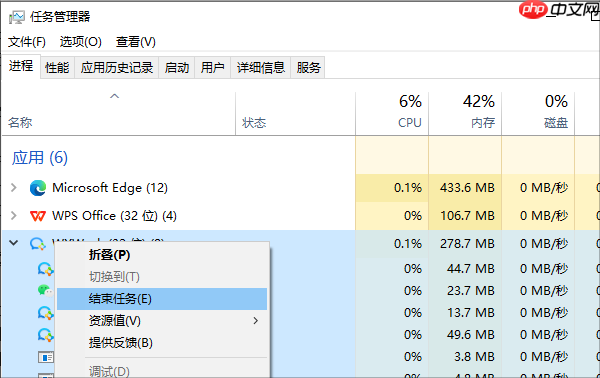The width and height of the screenshot is (600, 378).
Task: Click the first WXWork child process icon
Action: coord(46,269)
